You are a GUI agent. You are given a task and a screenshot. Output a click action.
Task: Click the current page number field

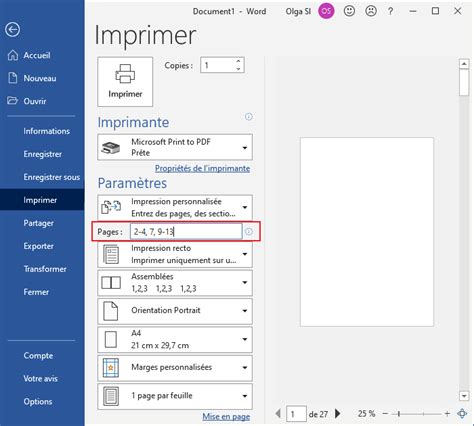(x=296, y=414)
